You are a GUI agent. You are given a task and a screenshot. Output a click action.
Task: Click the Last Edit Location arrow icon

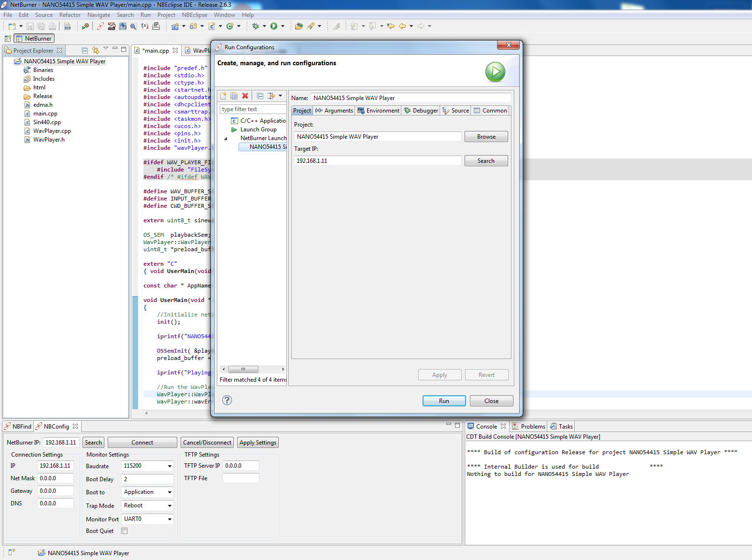[x=391, y=26]
